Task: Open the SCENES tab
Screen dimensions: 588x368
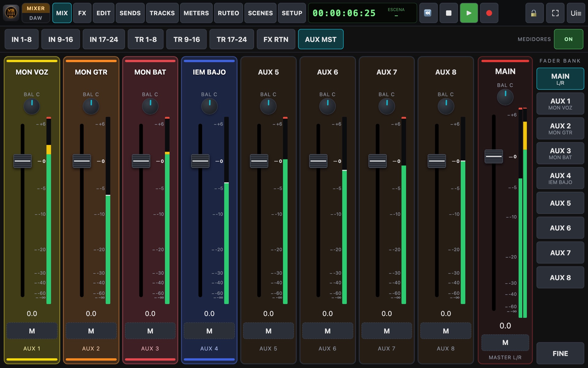Action: [x=260, y=13]
